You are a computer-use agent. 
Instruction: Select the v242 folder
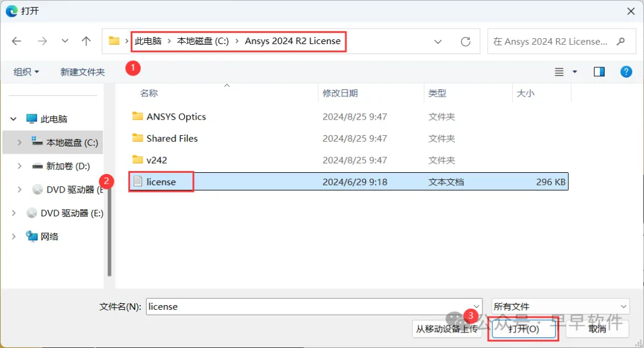pyautogui.click(x=157, y=160)
